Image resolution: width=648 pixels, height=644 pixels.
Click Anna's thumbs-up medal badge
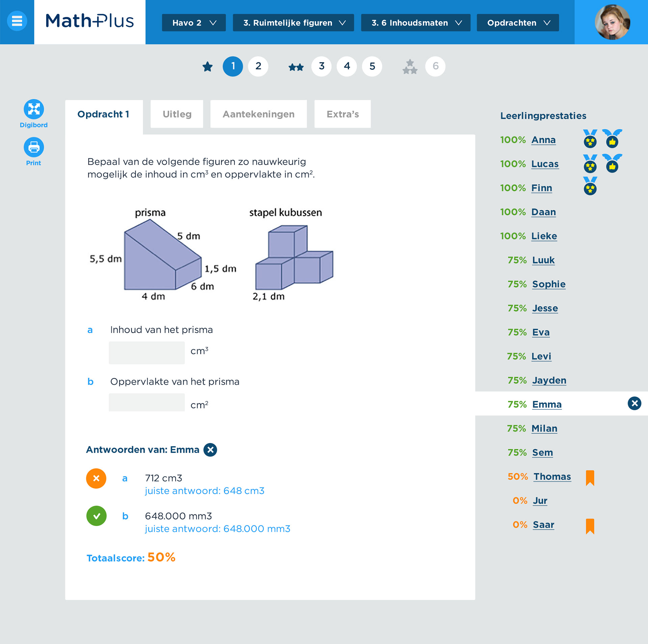point(612,138)
